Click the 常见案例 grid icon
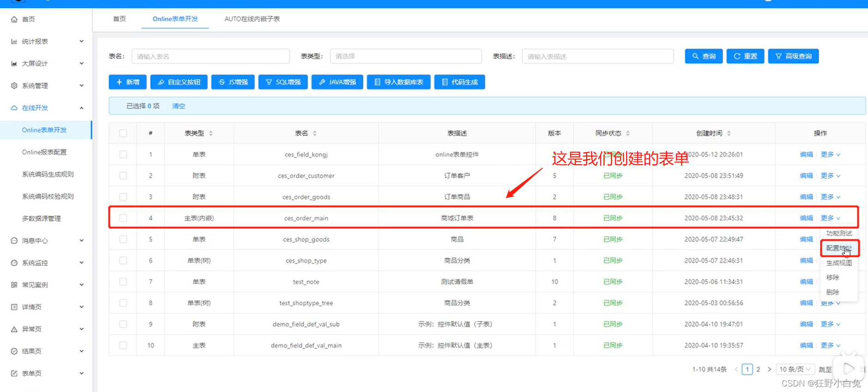 tap(14, 285)
